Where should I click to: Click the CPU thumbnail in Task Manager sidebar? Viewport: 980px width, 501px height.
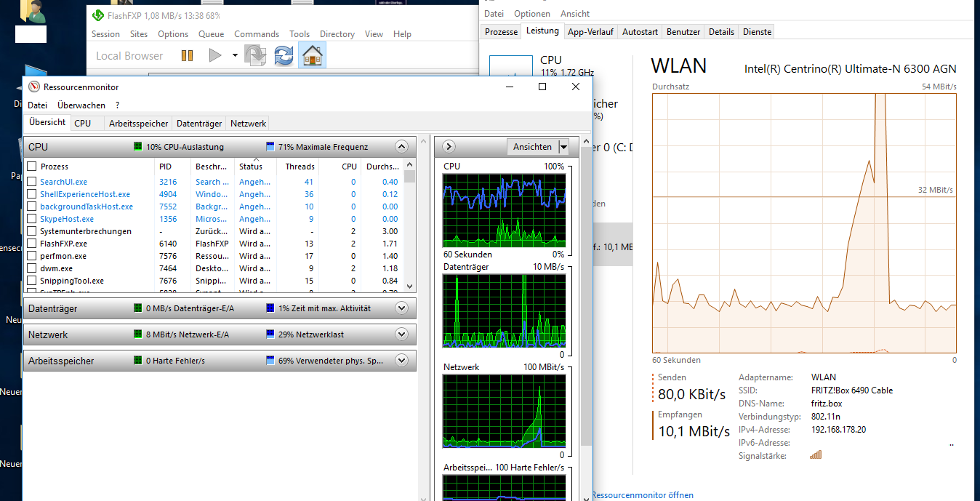[511, 66]
